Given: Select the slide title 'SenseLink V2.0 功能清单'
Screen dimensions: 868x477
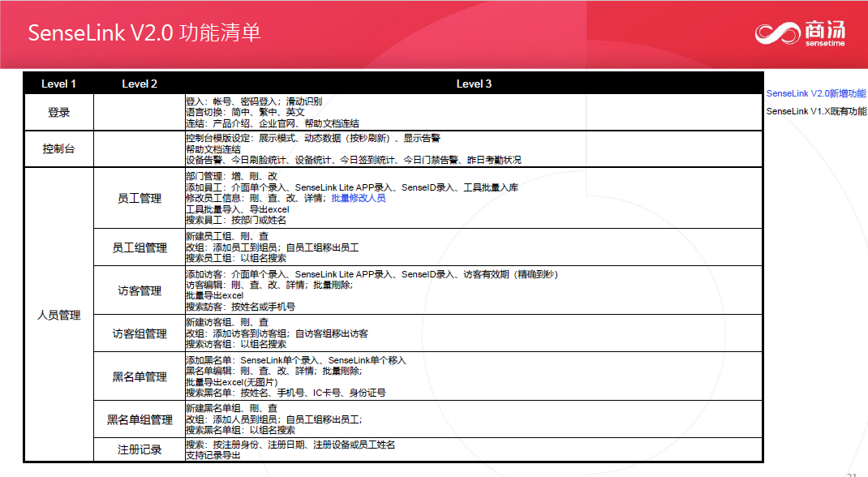Looking at the screenshot, I should [144, 32].
